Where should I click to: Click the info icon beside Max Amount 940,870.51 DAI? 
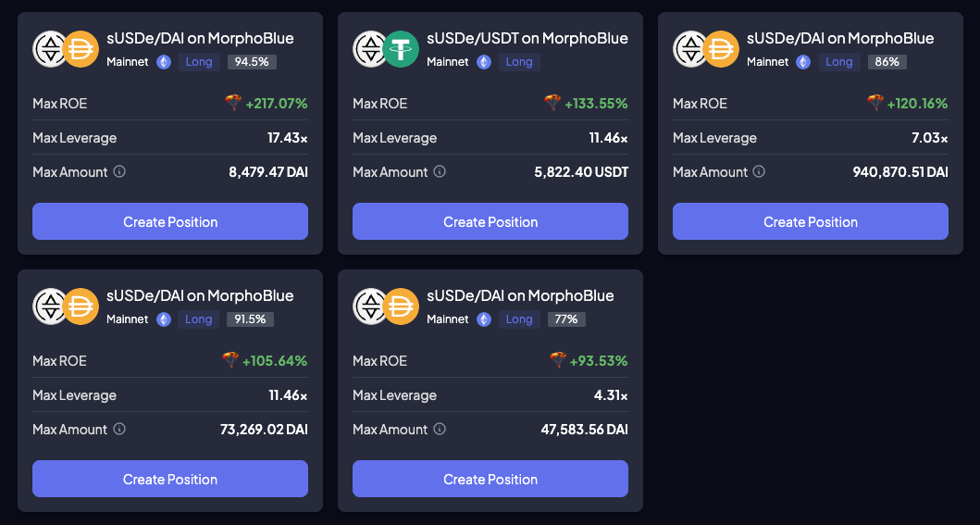[x=759, y=172]
